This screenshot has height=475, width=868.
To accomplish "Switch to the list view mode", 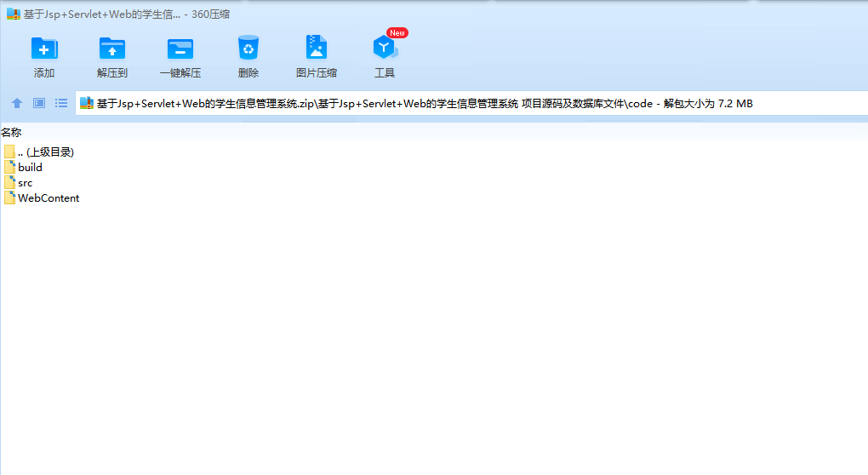I will (61, 103).
